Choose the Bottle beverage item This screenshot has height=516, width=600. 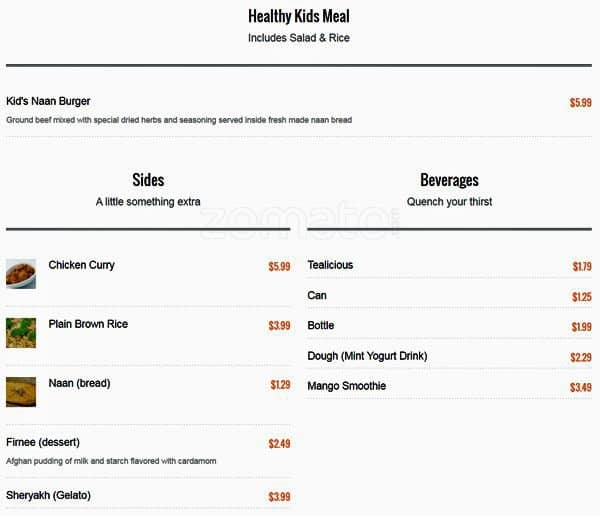pyautogui.click(x=321, y=325)
